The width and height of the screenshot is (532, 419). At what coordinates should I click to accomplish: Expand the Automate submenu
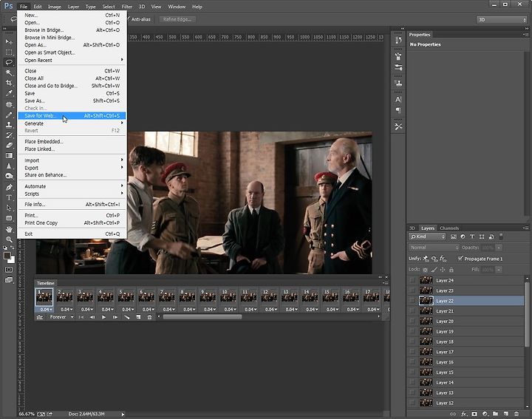click(x=72, y=186)
